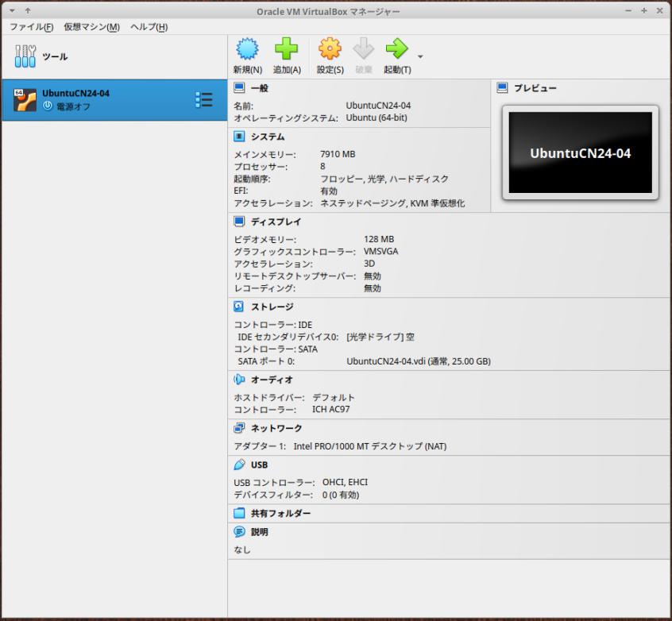This screenshot has height=621, width=672.
Task: Click Intel PRO/1000 MT adapter text
Action: [370, 446]
